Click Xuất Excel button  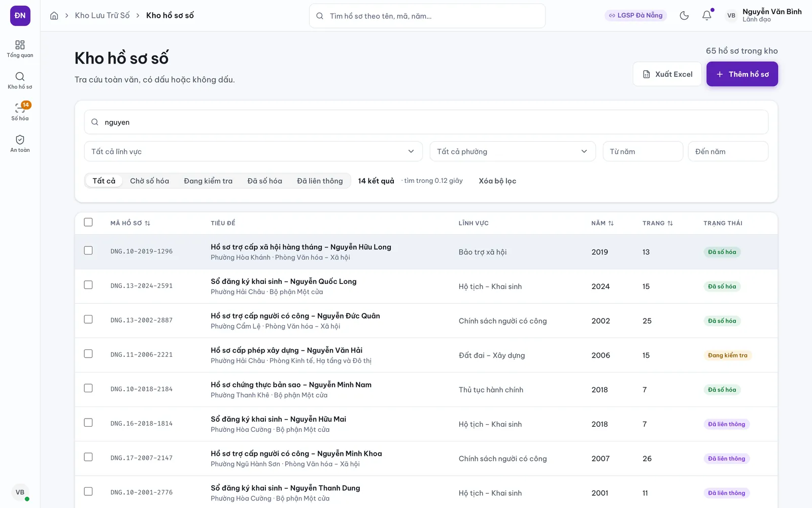tap(667, 74)
